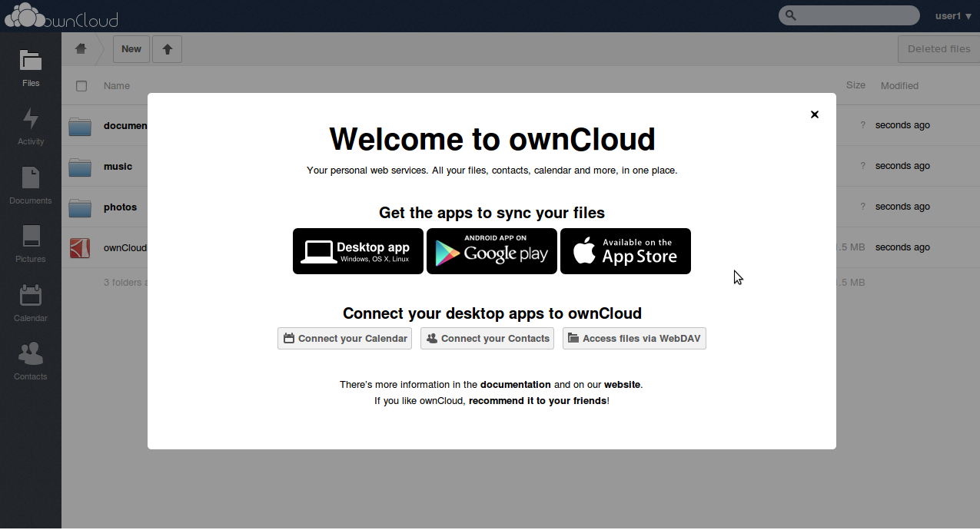Open the Contacts app icon
The height and width of the screenshot is (530, 980).
pyautogui.click(x=31, y=360)
